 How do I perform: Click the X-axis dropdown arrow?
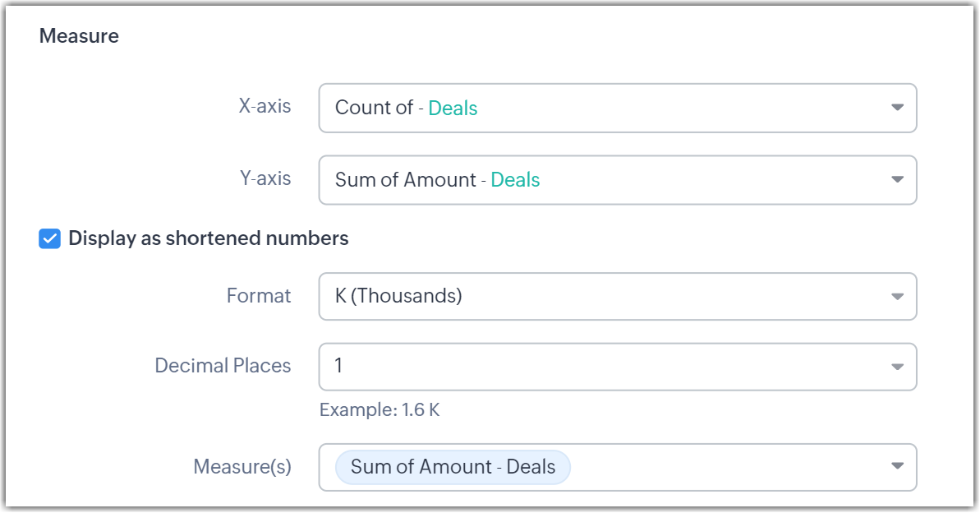(897, 108)
